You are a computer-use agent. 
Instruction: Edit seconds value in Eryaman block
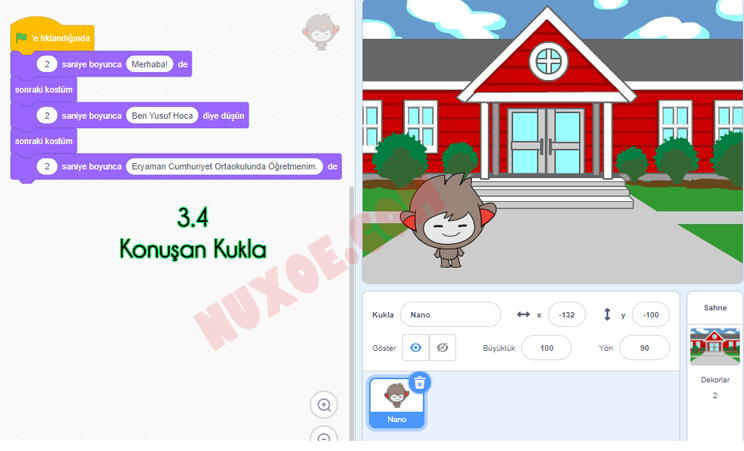46,166
